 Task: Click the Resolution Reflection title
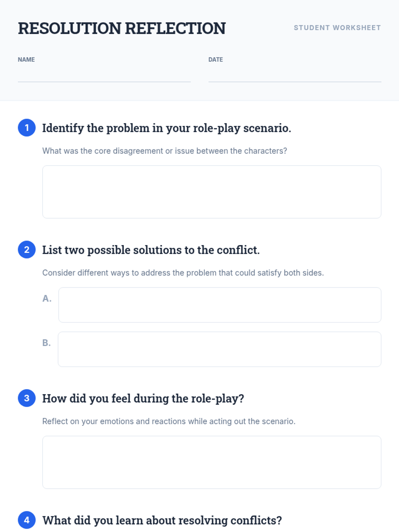tap(122, 28)
